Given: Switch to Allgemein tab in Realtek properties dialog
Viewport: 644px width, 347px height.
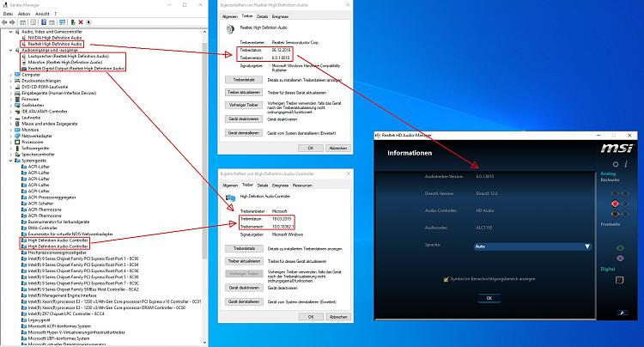Looking at the screenshot, I should pos(229,17).
